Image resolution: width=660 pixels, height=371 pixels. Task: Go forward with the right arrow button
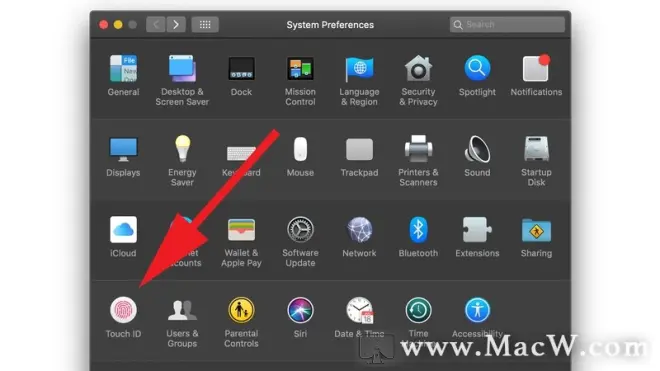(x=176, y=24)
